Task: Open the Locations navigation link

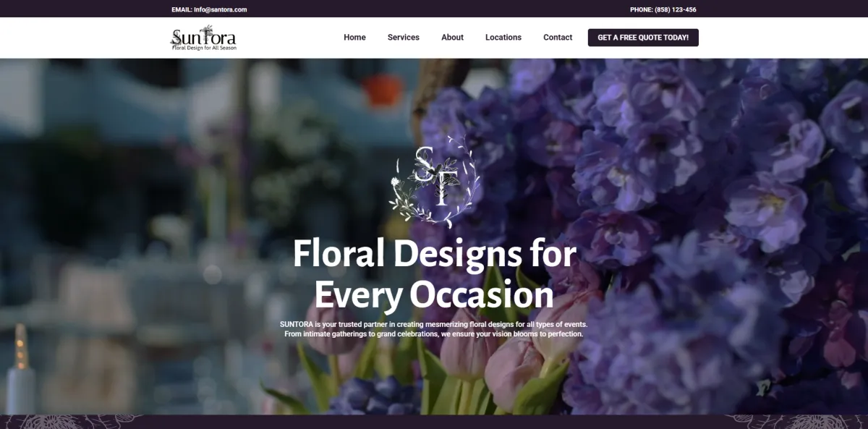Action: [x=503, y=38]
